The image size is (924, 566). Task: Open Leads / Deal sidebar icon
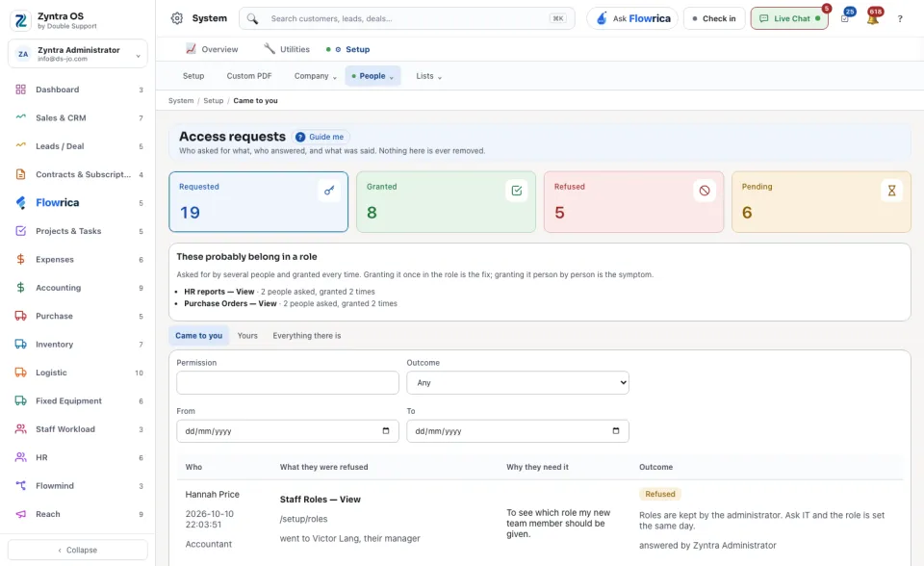pyautogui.click(x=20, y=145)
